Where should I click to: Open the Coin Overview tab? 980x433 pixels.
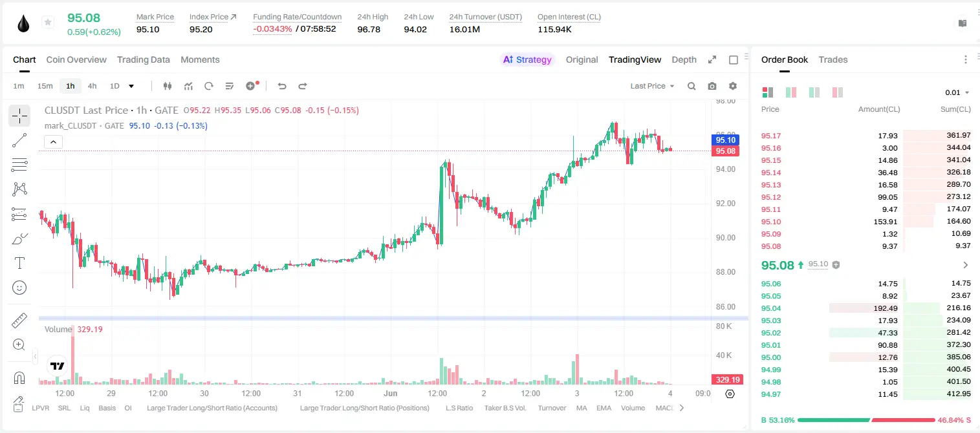coord(76,59)
